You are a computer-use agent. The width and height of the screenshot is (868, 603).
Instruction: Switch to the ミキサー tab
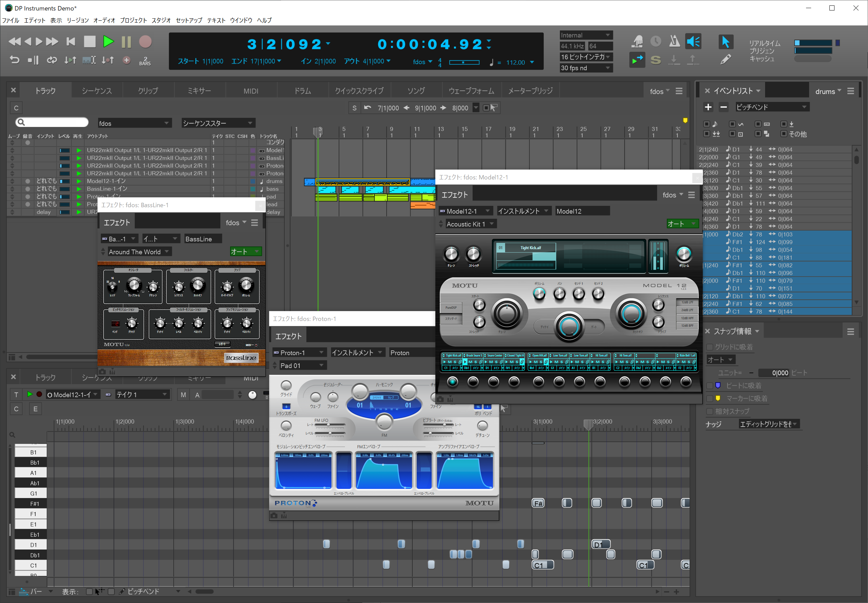pos(199,91)
